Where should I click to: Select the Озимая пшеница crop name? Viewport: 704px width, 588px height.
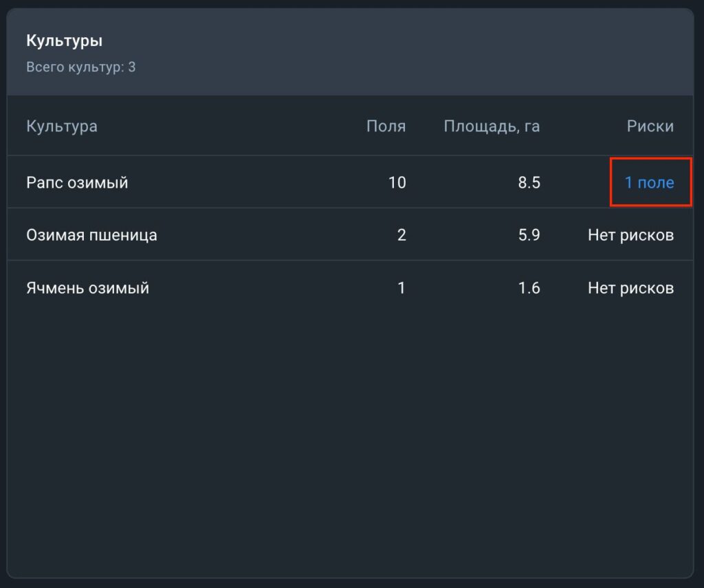point(91,235)
